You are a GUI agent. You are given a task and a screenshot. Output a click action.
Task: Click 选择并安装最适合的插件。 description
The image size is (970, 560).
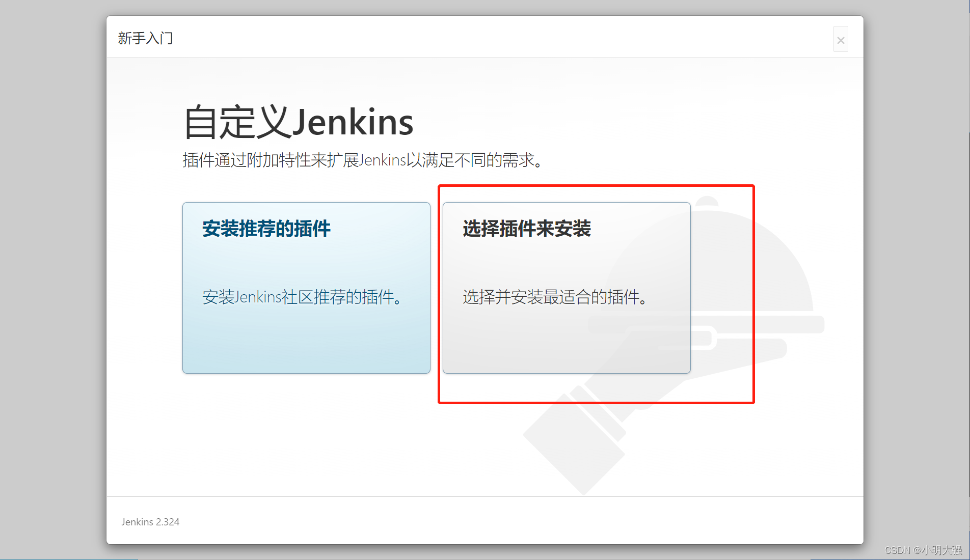click(x=555, y=297)
